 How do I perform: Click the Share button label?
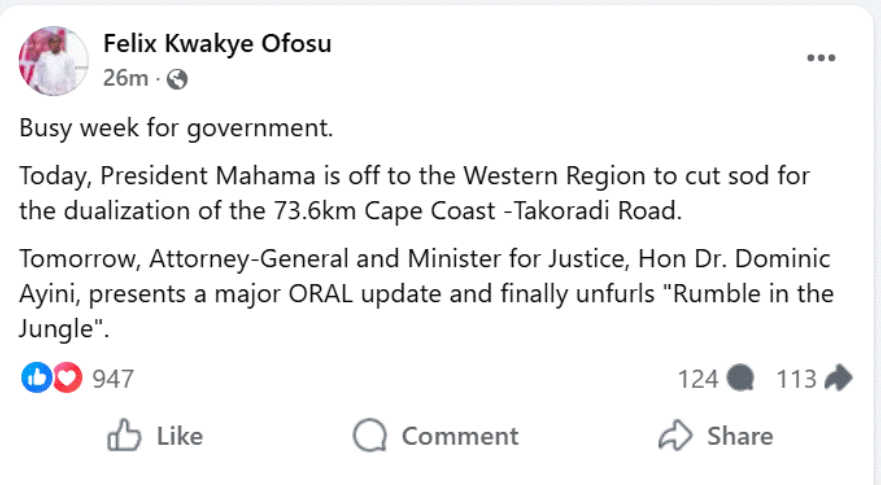coord(739,436)
